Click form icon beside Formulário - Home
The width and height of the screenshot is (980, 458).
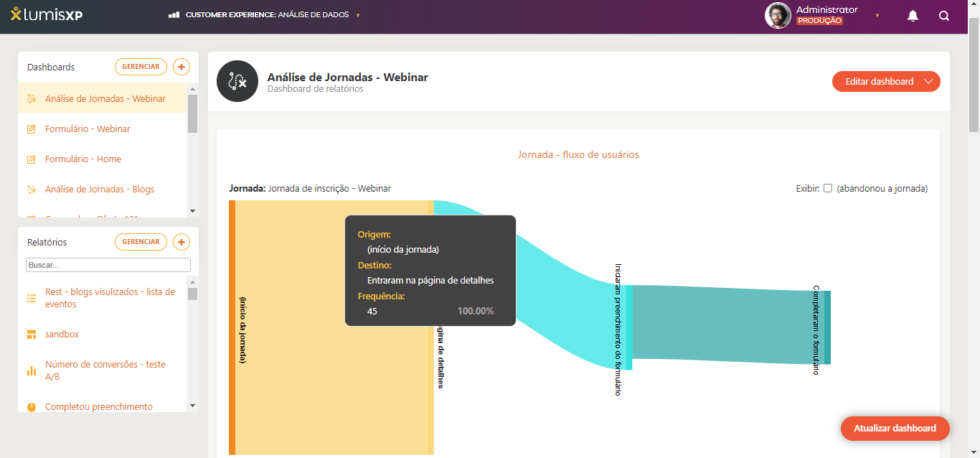[x=32, y=159]
